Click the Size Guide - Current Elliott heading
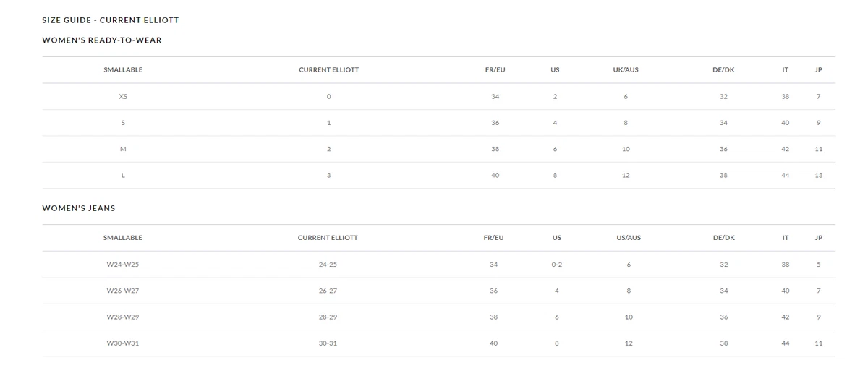Screen dimensions: 868x389 (111, 20)
